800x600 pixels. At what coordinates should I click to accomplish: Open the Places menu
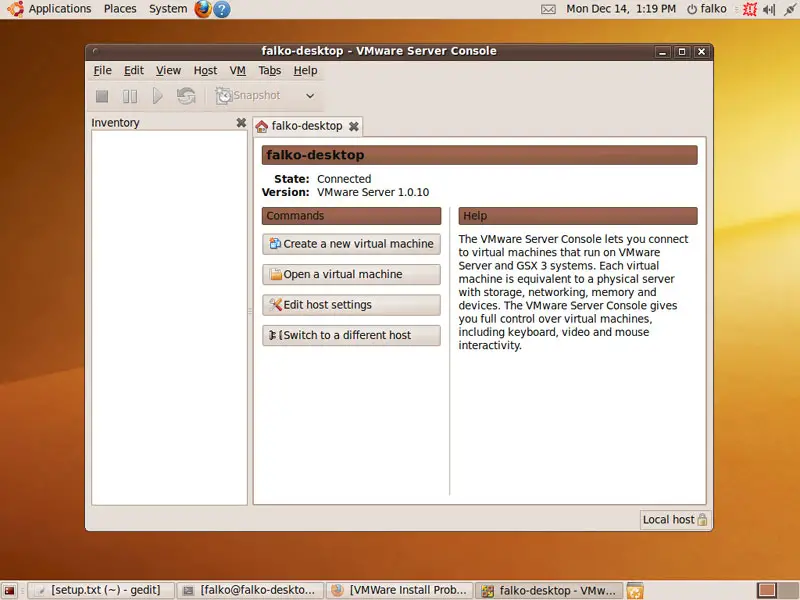(120, 9)
